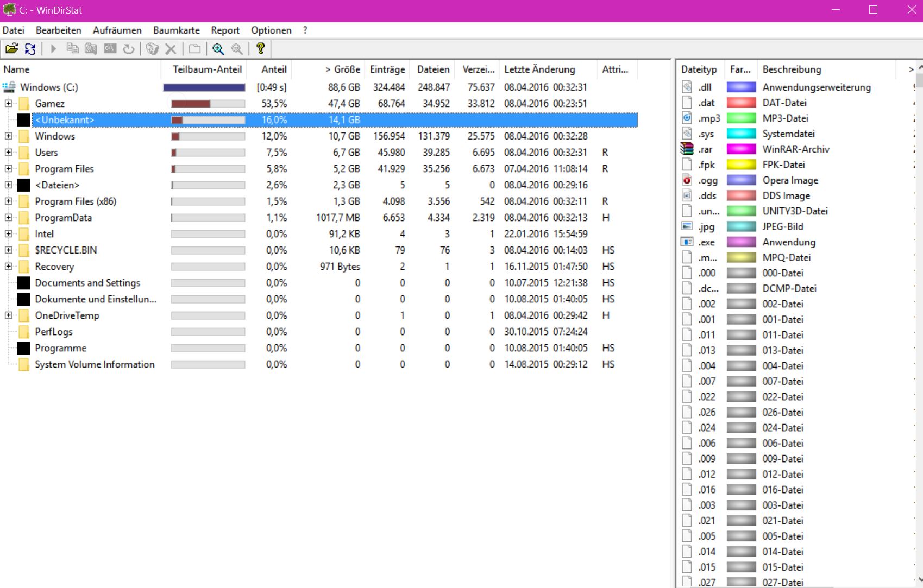This screenshot has height=588, width=923.
Task: Click the Open drive folder toolbar icon
Action: click(11, 49)
